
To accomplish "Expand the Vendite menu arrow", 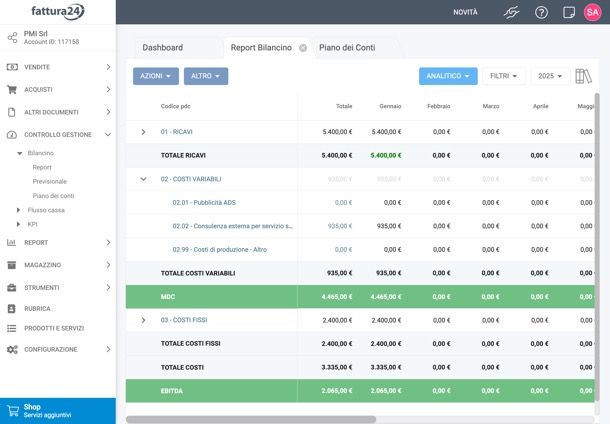I will pos(108,67).
